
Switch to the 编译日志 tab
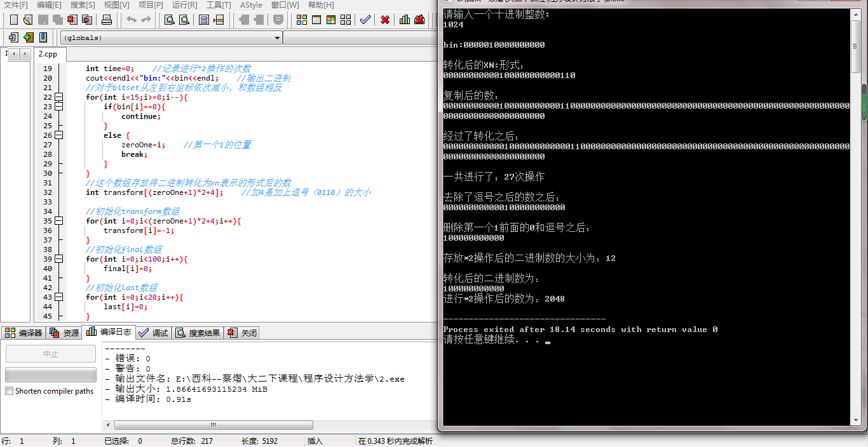109,331
